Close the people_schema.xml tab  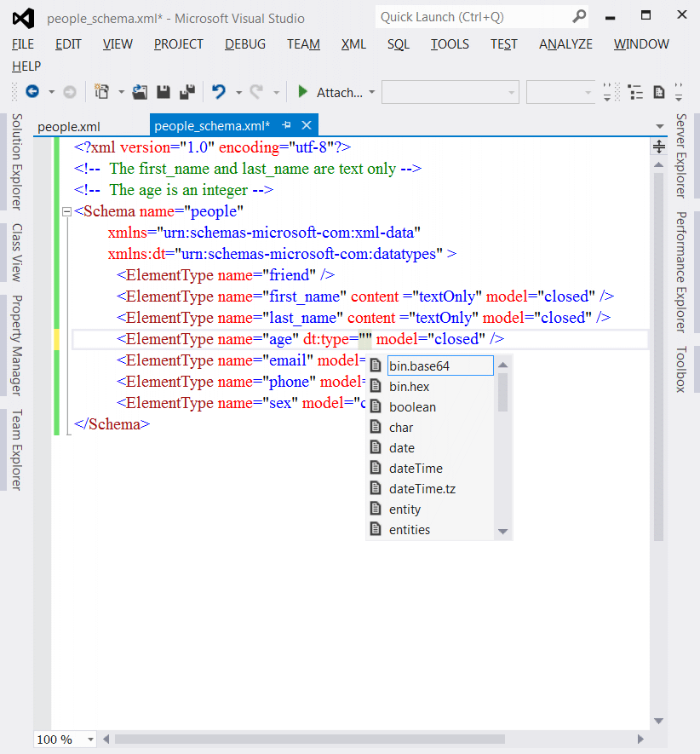307,125
